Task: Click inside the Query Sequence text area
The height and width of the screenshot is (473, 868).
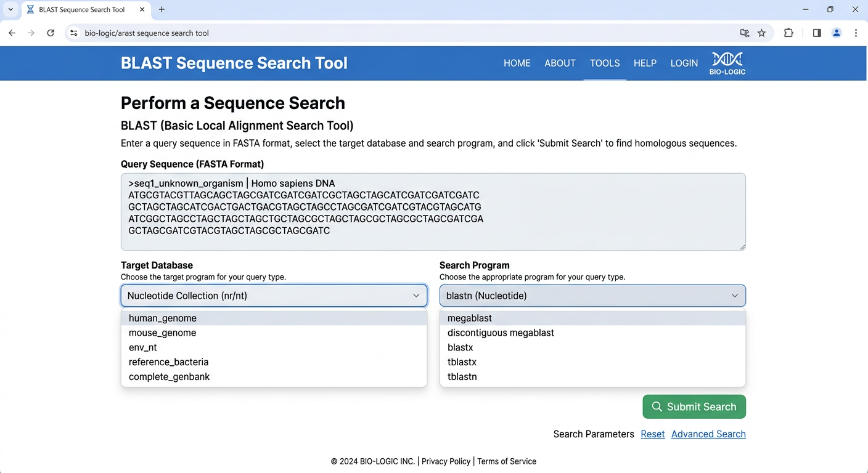Action: coord(433,211)
